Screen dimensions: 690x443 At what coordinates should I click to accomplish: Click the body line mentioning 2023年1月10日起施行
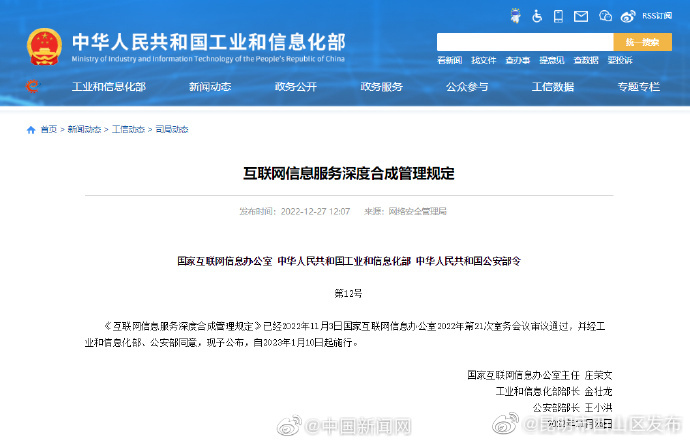[x=222, y=343]
